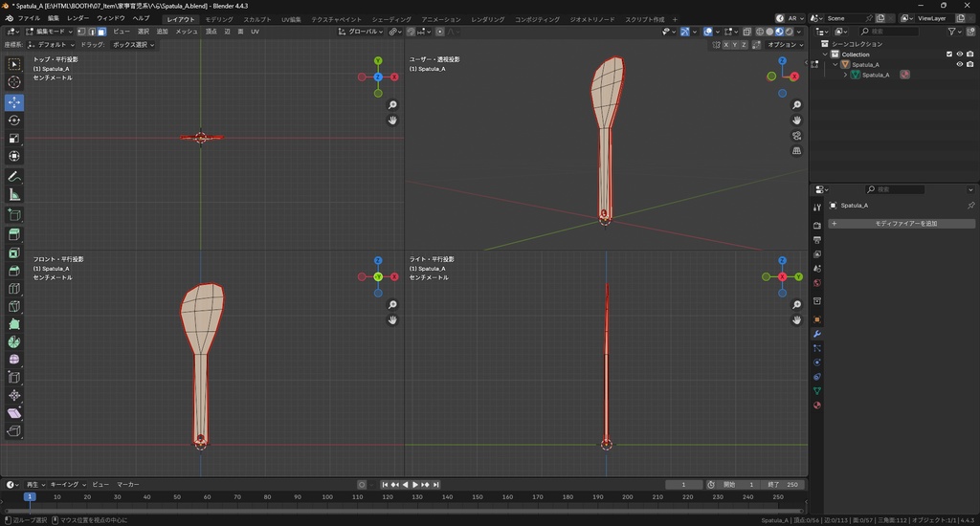The height and width of the screenshot is (526, 980).
Task: Click the current frame number field
Action: tap(683, 485)
